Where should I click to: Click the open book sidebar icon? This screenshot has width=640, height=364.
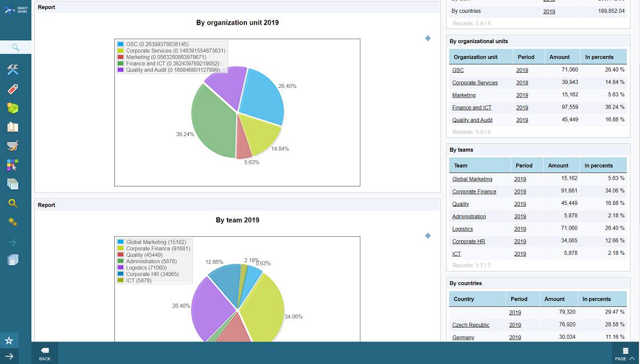pos(13,127)
